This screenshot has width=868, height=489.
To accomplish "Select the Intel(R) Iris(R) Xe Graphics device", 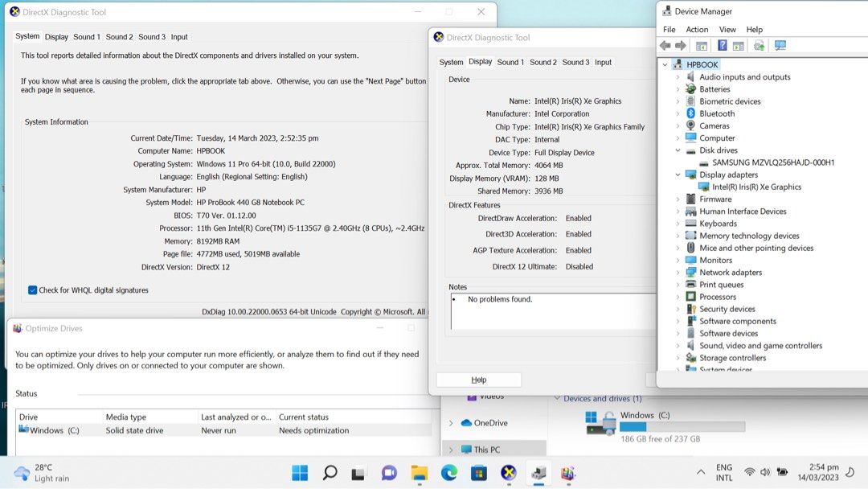I will point(756,187).
